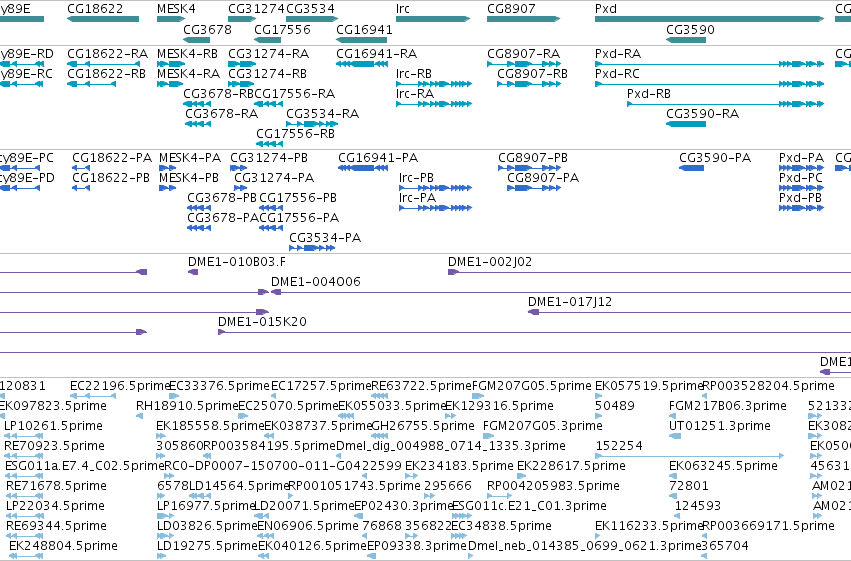This screenshot has height=561, width=851.
Task: Click the blue glyph under CG3590-PA
Action: click(691, 168)
